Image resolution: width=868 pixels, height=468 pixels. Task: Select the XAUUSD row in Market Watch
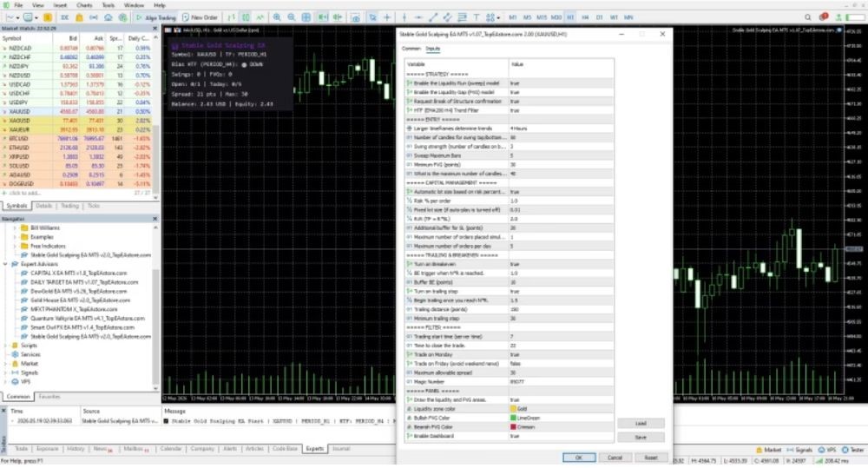(x=77, y=111)
